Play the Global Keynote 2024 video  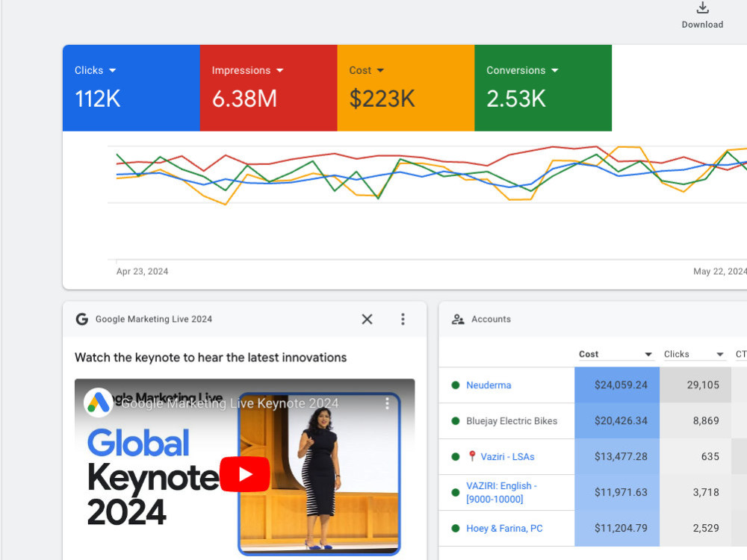click(x=245, y=474)
